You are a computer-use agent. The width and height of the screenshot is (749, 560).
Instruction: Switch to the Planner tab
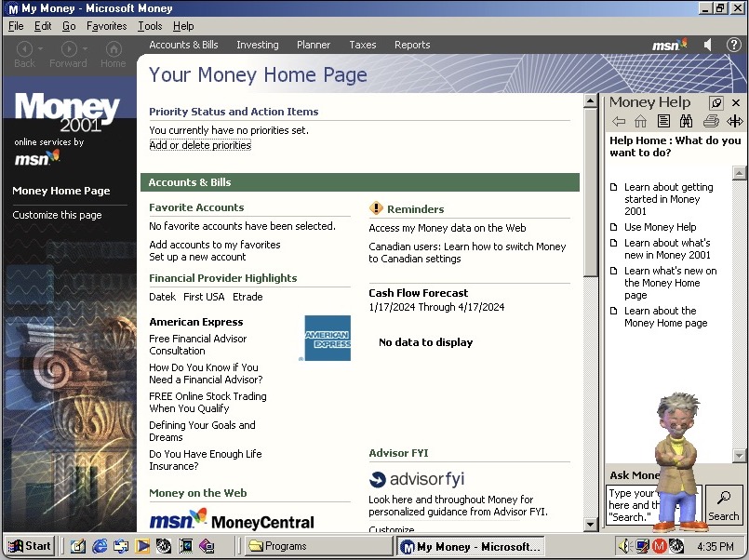pos(313,44)
